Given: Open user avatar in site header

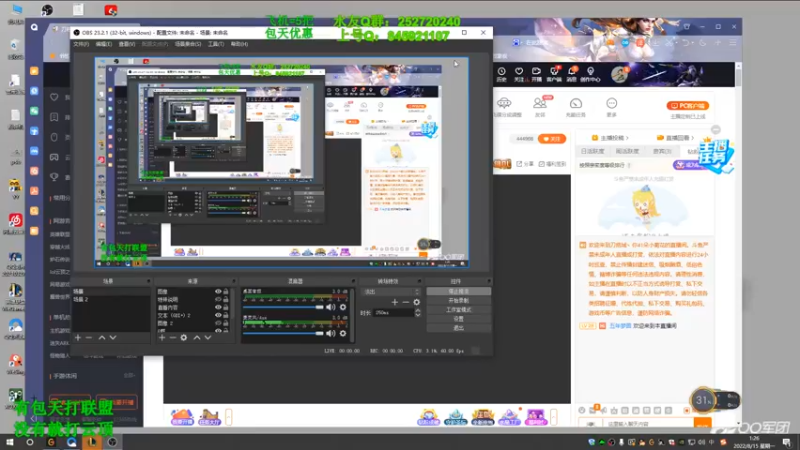Looking at the screenshot, I should [x=619, y=74].
